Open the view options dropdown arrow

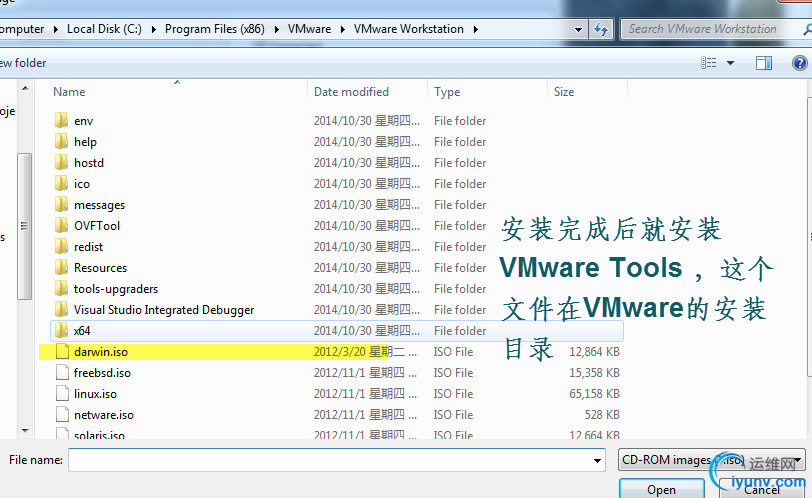[730, 63]
